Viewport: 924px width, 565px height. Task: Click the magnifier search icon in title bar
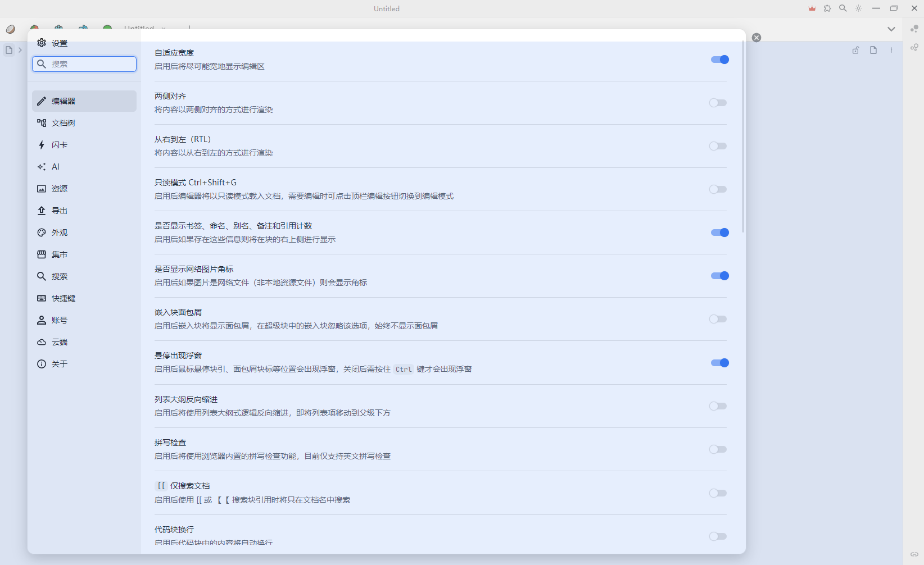(843, 8)
